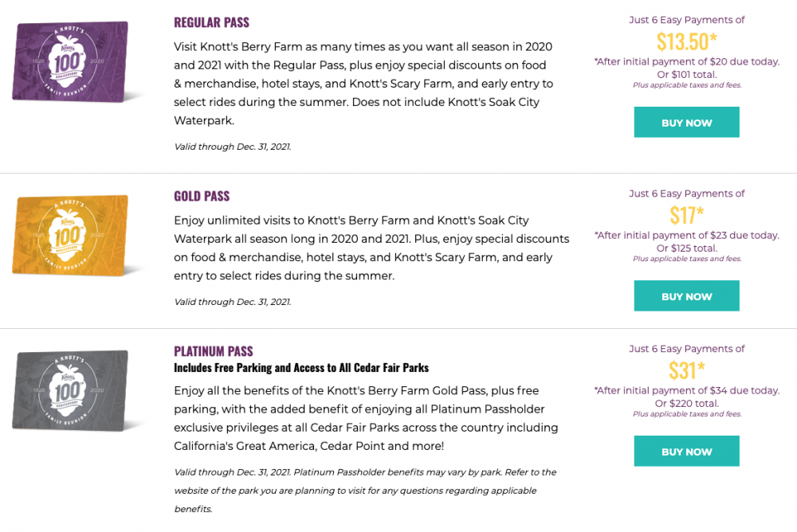
Task: Click the $13.50 payment price
Action: 686,41
